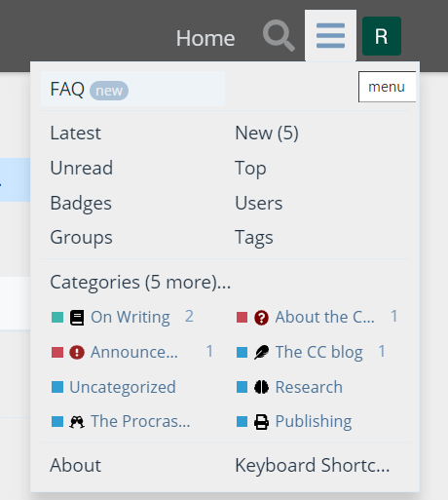The image size is (448, 500).
Task: Toggle the hamburger menu icon
Action: coord(330,36)
